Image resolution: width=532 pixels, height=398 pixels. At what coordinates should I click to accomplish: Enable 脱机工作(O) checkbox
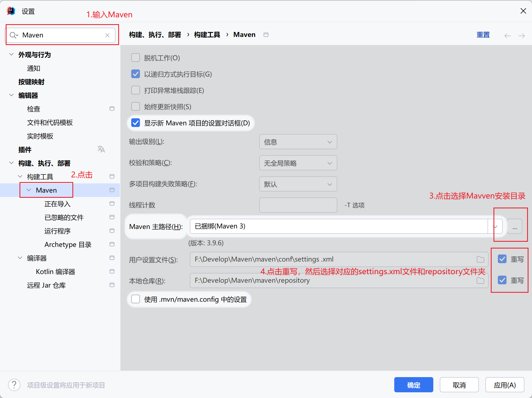(x=136, y=58)
